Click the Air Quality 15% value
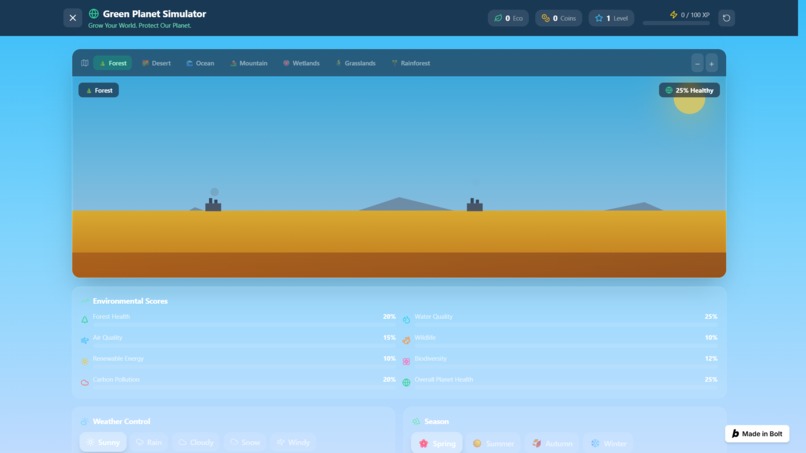This screenshot has width=806, height=453. tap(389, 337)
